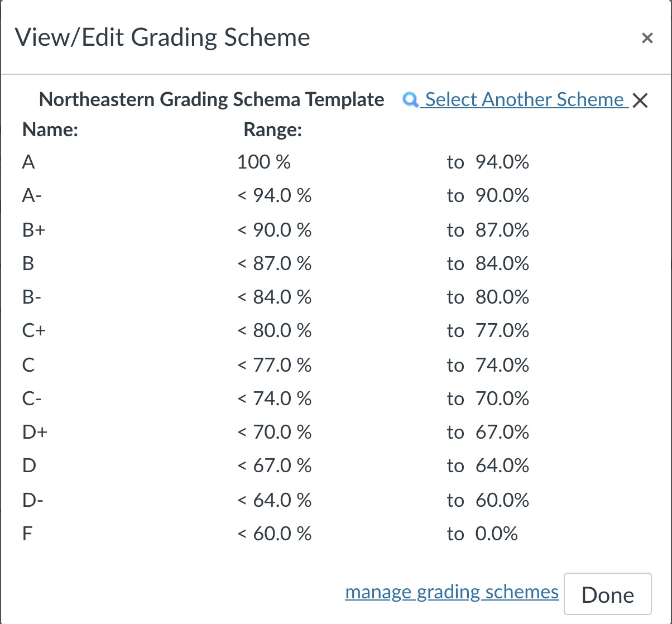Open the Select Another Scheme link
The height and width of the screenshot is (624, 672).
click(x=524, y=100)
